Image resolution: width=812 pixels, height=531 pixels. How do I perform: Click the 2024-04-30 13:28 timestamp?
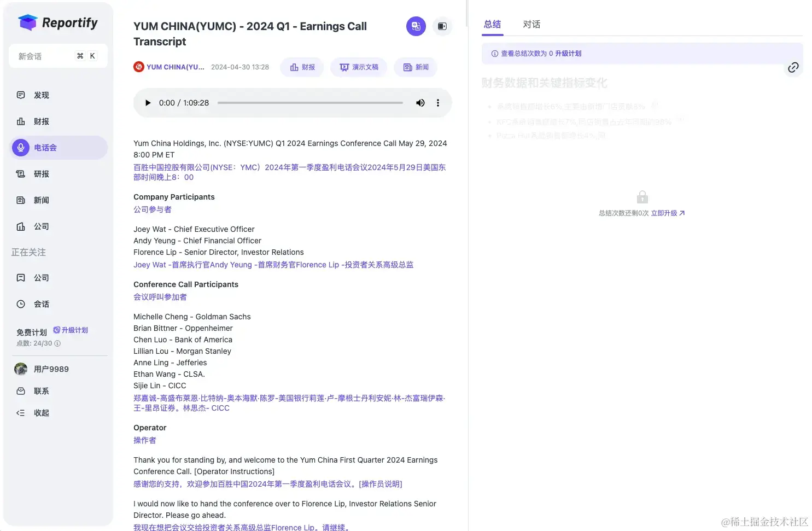coord(240,67)
